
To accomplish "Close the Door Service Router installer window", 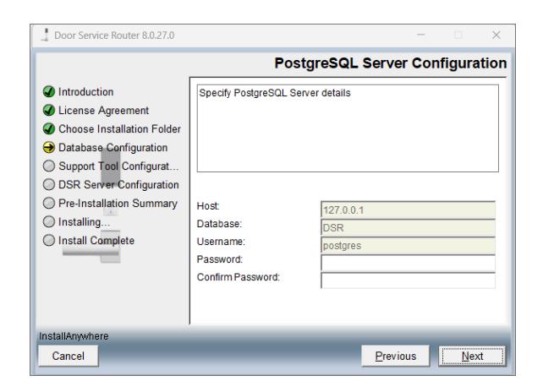I will 496,35.
